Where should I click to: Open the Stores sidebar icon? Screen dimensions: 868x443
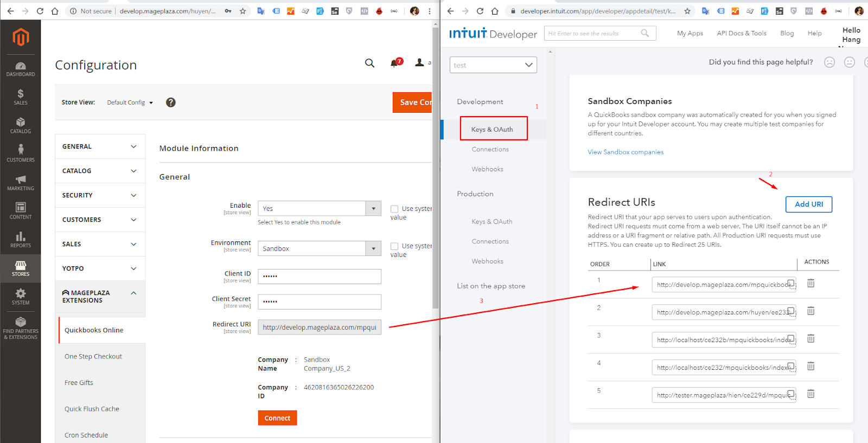pyautogui.click(x=21, y=268)
